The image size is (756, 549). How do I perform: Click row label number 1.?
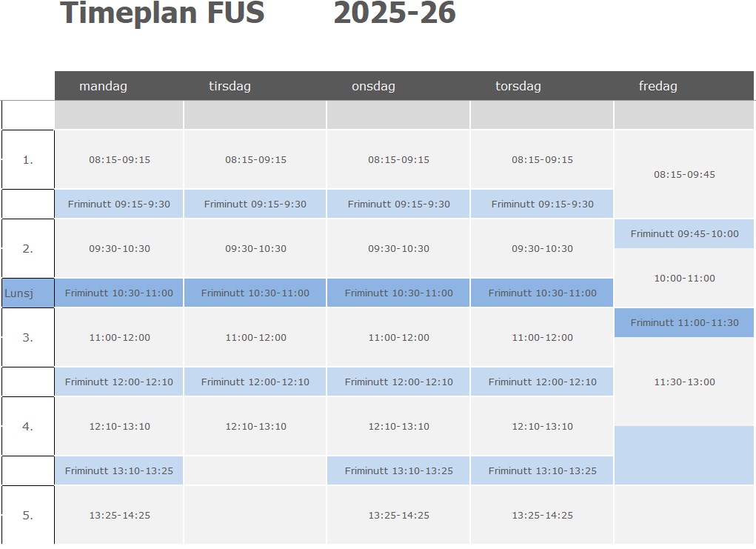point(28,159)
